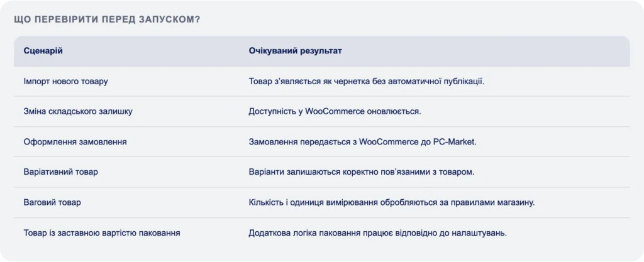644x262 pixels.
Task: Click the 'Імпорт нового товару' cell
Action: (x=65, y=81)
